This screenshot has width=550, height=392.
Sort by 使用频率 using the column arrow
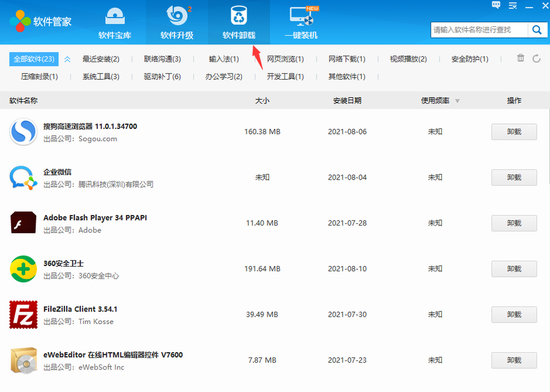click(457, 101)
